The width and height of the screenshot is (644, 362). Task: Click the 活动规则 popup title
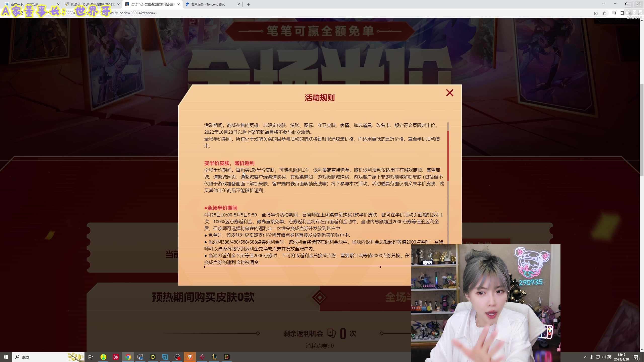click(x=319, y=98)
